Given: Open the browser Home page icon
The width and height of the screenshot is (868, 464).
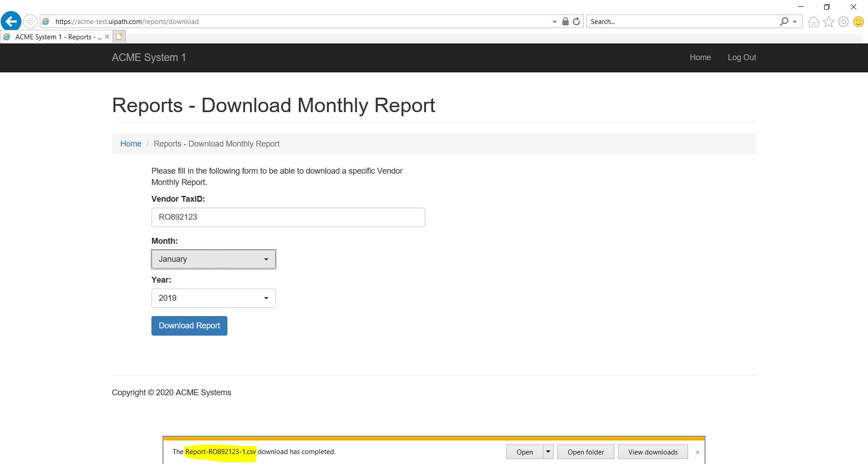Looking at the screenshot, I should click(813, 22).
